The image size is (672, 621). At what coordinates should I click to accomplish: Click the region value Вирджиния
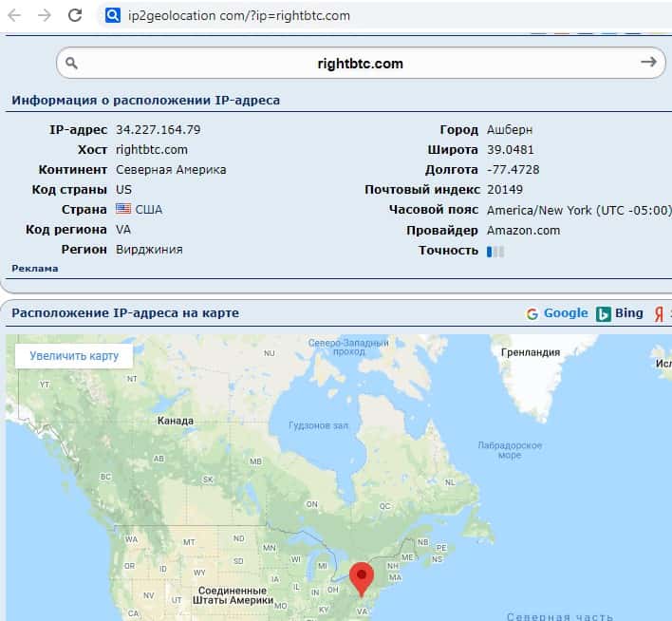point(149,250)
